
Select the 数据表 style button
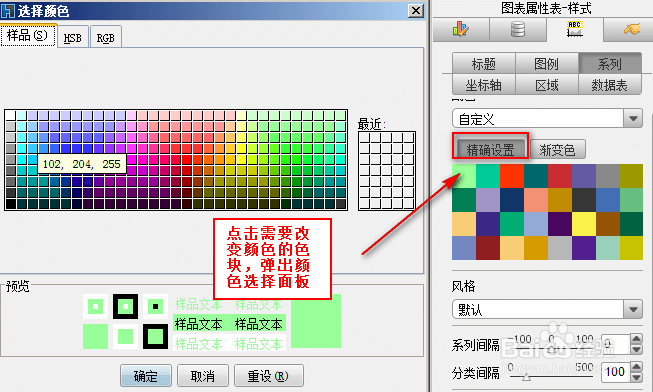tap(610, 85)
